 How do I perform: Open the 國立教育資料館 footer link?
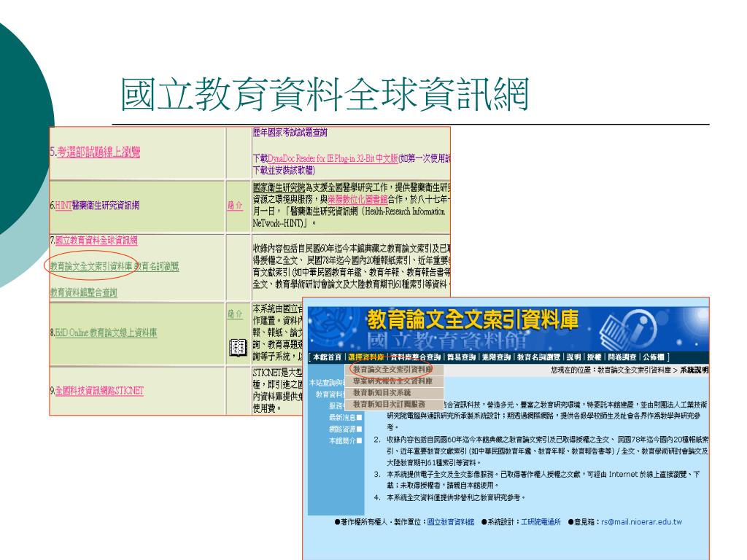coord(451,522)
